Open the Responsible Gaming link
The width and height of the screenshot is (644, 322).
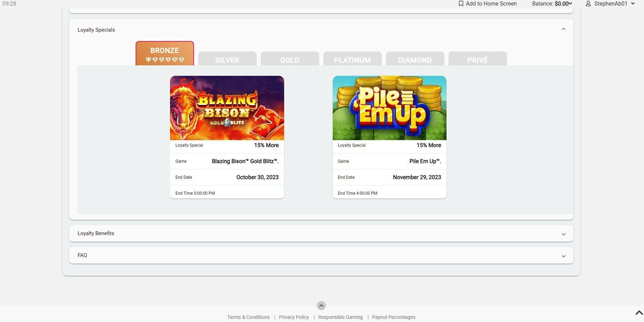point(340,317)
